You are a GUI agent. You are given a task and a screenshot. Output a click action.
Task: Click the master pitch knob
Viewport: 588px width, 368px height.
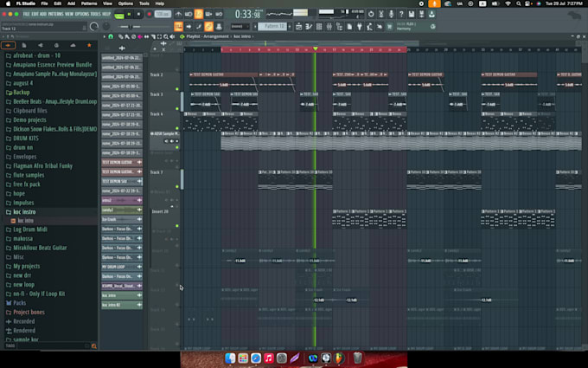(106, 26)
